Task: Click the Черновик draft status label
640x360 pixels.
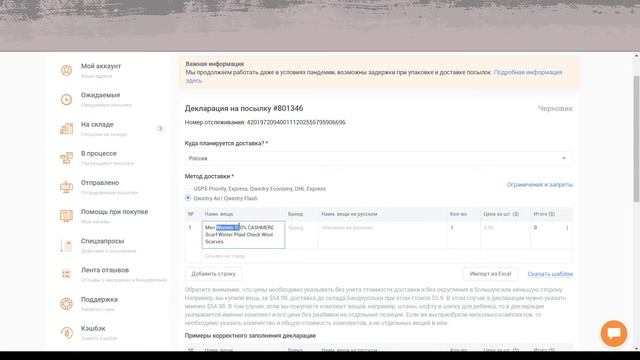Action: click(x=555, y=109)
